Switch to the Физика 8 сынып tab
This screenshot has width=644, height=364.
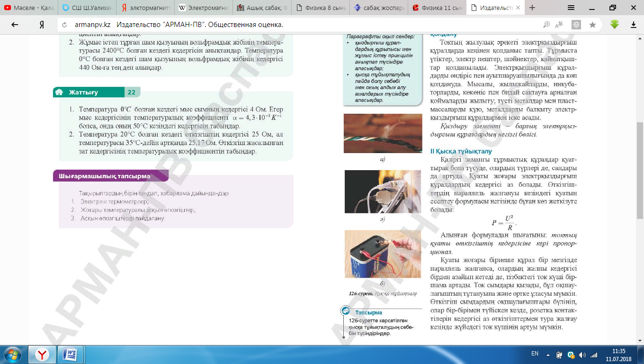click(x=320, y=8)
